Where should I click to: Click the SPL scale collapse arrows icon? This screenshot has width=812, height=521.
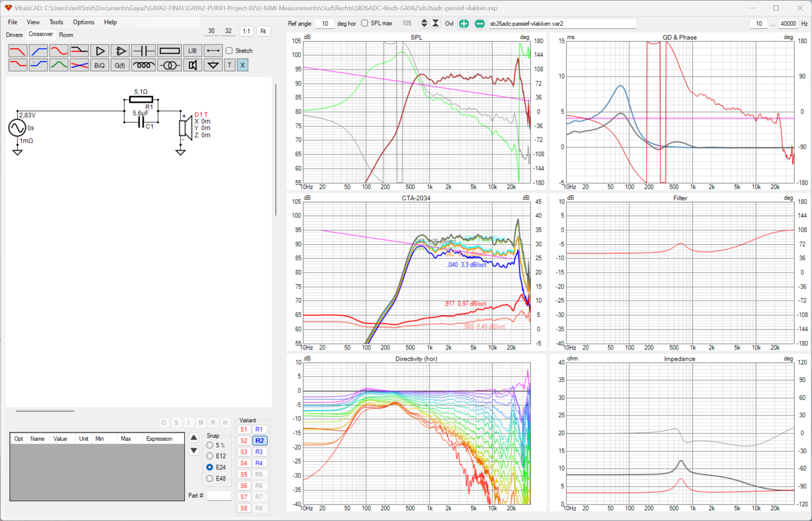pos(435,23)
